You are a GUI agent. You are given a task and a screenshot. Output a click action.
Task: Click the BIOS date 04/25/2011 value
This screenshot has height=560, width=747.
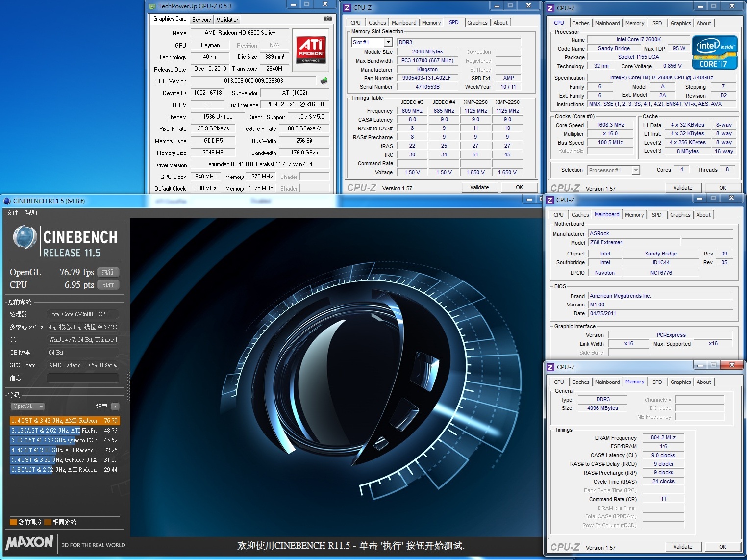660,313
